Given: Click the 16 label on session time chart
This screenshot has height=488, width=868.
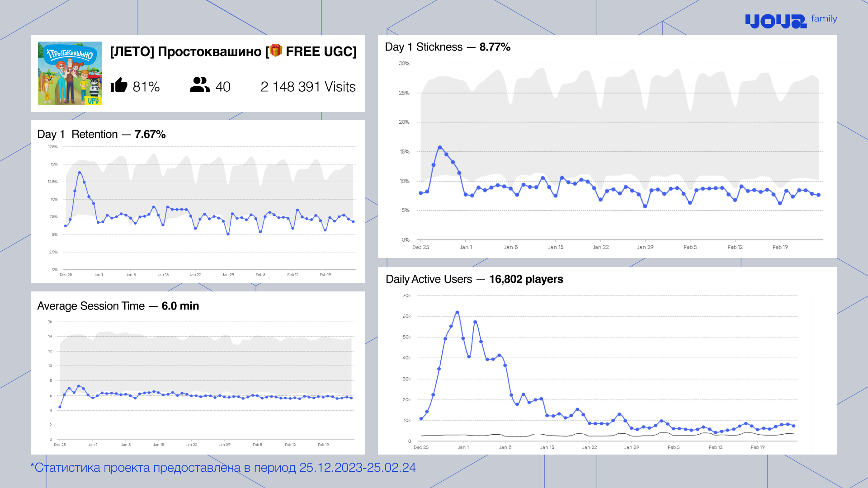Looking at the screenshot, I should [x=50, y=321].
